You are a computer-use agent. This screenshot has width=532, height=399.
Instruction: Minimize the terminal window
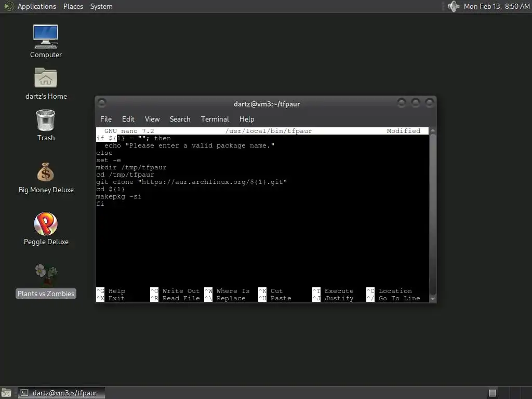coord(402,102)
